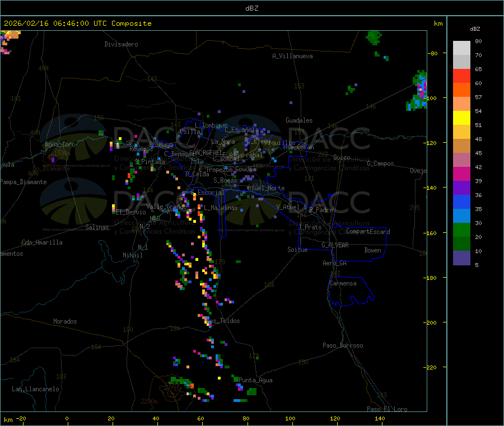The height and width of the screenshot is (426, 504).
Task: Click the L_Malvinas map label
Action: pyautogui.click(x=221, y=208)
